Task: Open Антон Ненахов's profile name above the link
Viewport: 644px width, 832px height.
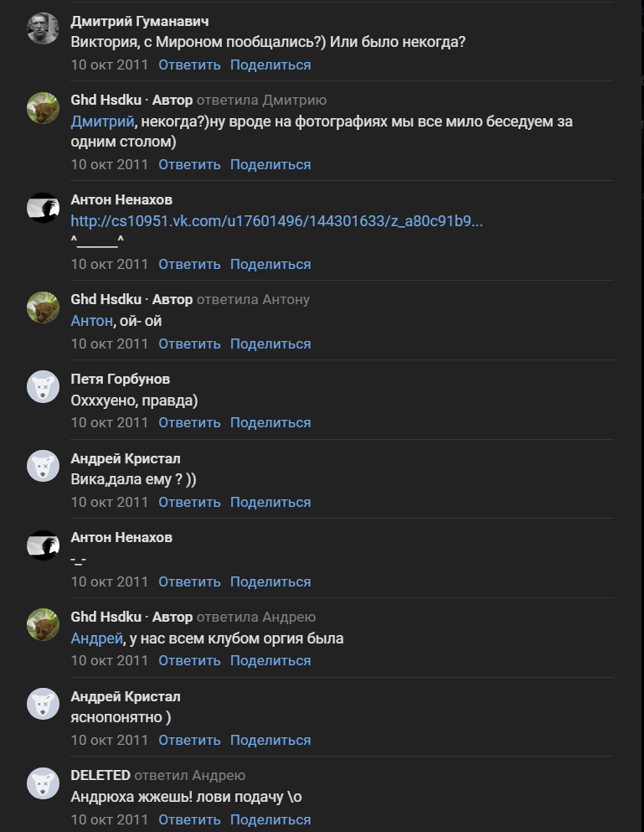Action: (x=121, y=199)
